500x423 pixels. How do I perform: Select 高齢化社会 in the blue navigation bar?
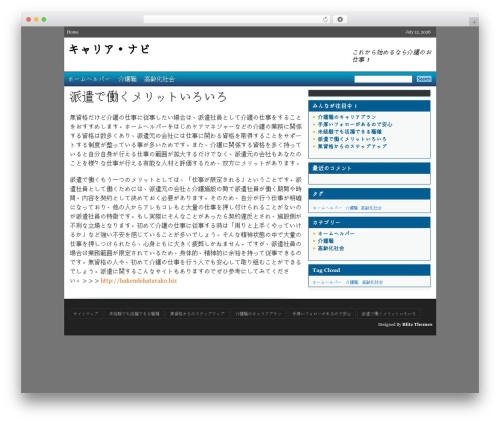(x=159, y=79)
